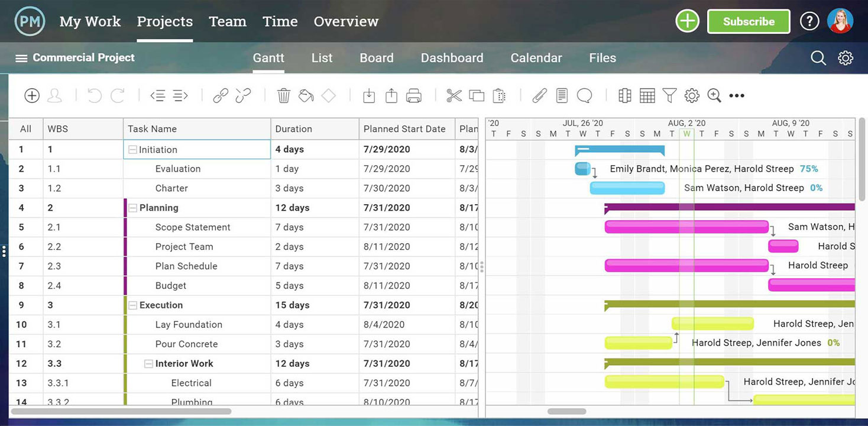Collapse the Initiation task group
This screenshot has height=426, width=868.
click(x=133, y=150)
